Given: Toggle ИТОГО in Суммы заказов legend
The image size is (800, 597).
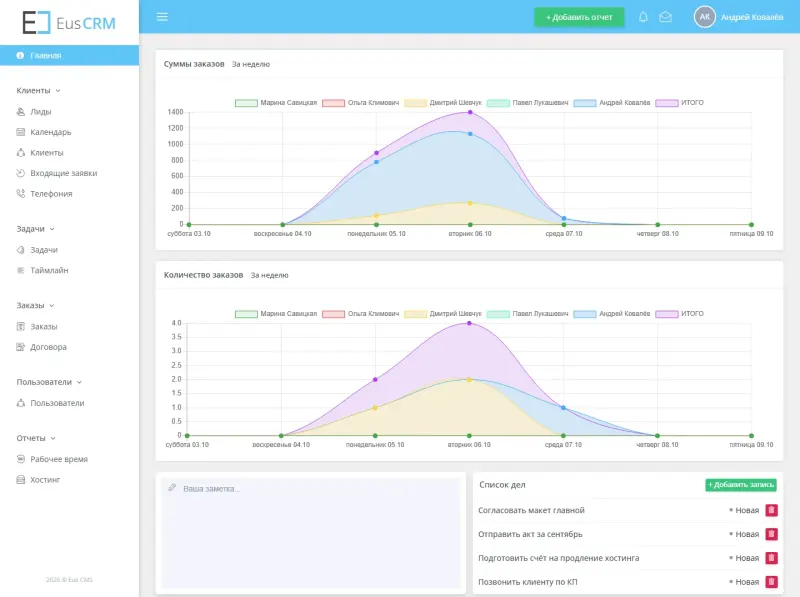Looking at the screenshot, I should pyautogui.click(x=680, y=103).
